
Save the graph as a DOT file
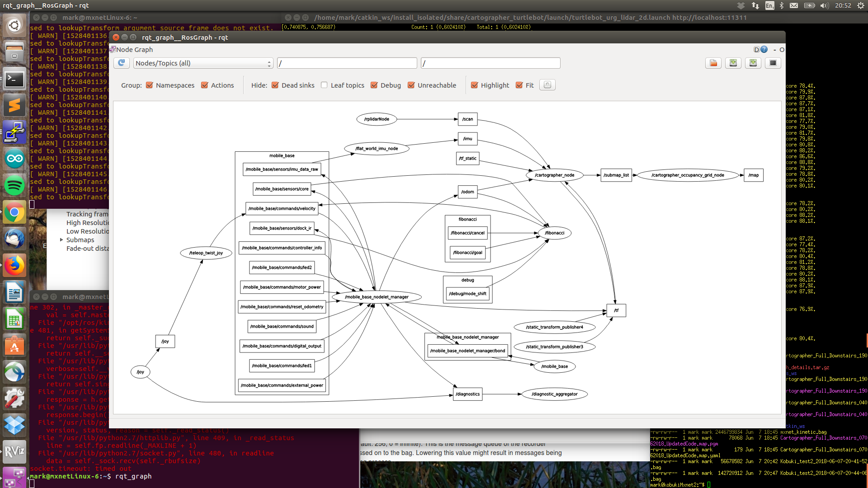click(733, 63)
